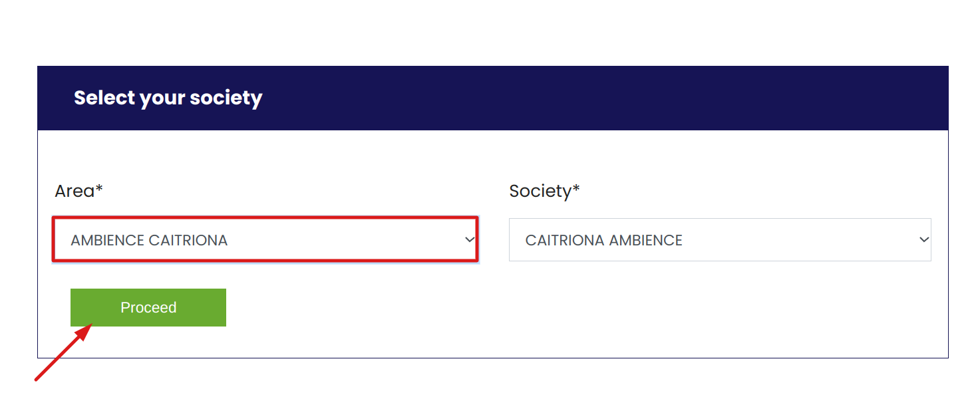Click the selected value AMBIENCE CAITRIONA
The height and width of the screenshot is (399, 980).
point(149,240)
